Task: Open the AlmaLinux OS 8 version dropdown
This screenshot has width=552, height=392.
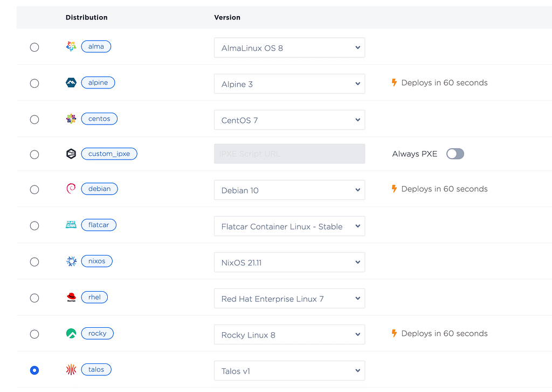Action: pyautogui.click(x=289, y=47)
